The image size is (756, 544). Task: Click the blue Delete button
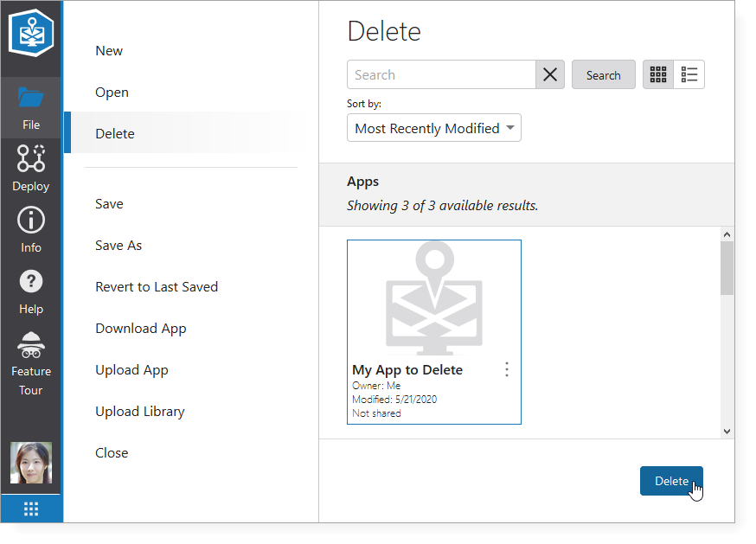[x=672, y=480]
